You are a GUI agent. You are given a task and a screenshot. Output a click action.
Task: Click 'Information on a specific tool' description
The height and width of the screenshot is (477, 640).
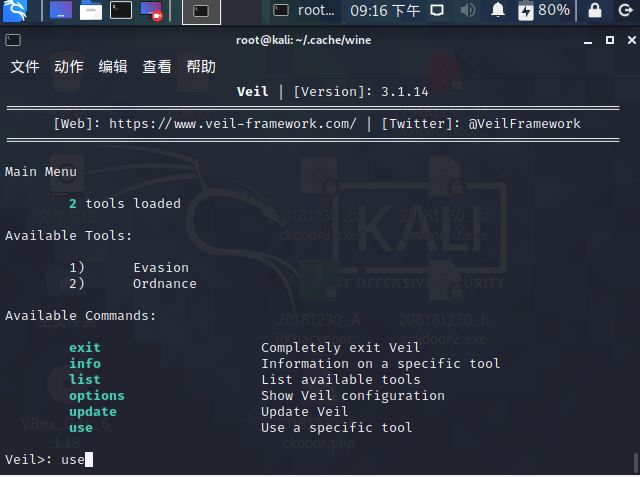(x=381, y=364)
